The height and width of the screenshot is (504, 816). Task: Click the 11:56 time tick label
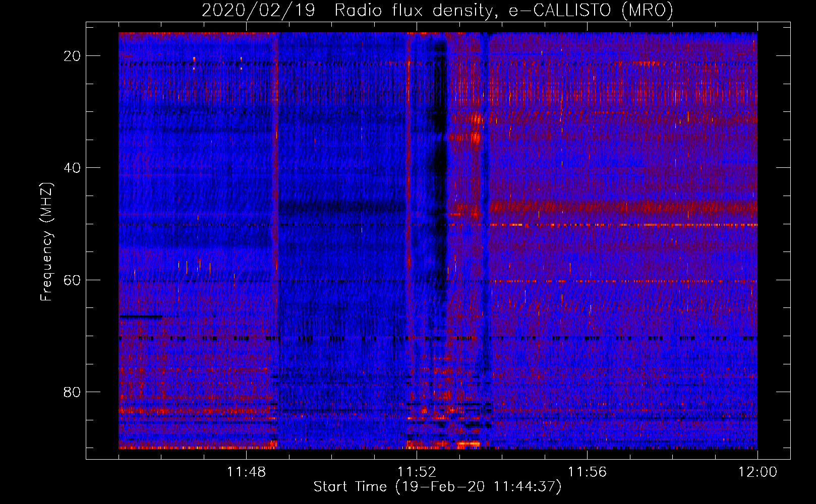coord(587,472)
